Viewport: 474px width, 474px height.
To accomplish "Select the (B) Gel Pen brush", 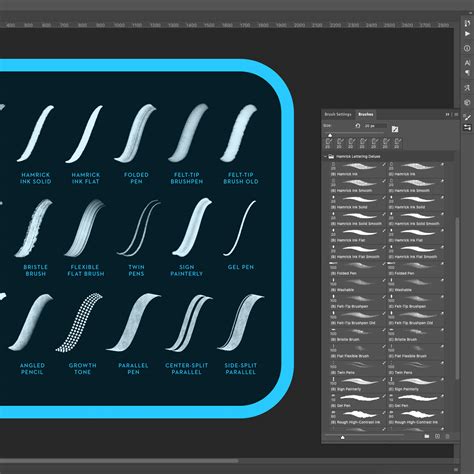I will (x=358, y=401).
